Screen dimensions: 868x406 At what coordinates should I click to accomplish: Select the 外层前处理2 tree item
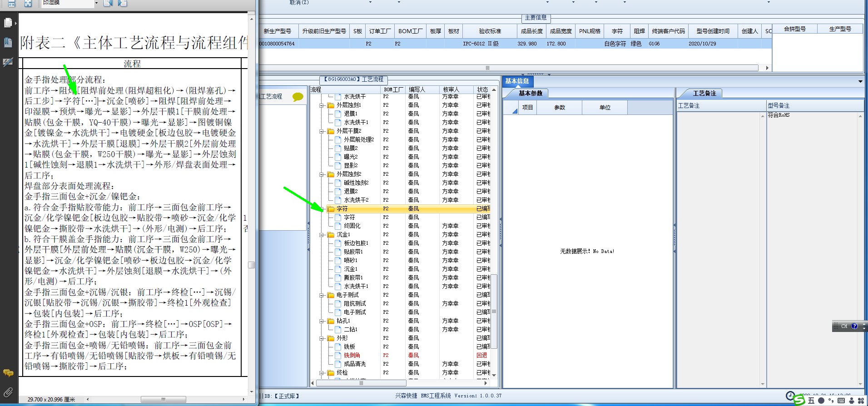pos(359,140)
